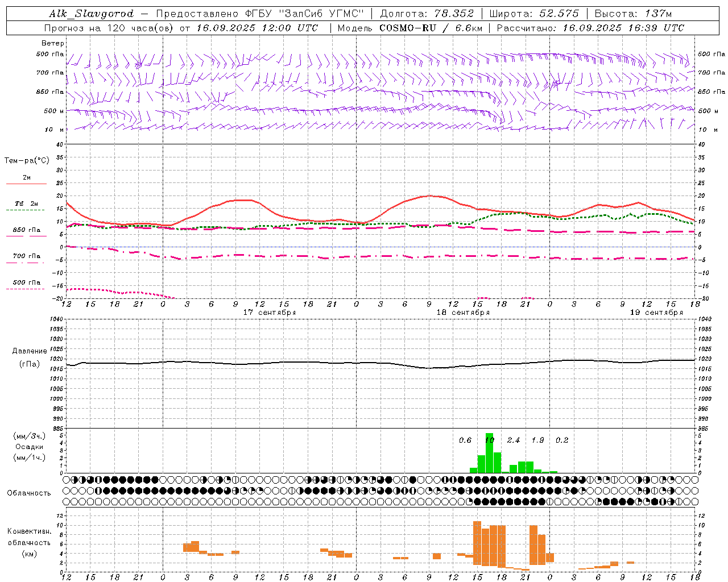The image size is (728, 582).
Task: Click the 'Высота: 137м' header value
Action: click(x=633, y=14)
